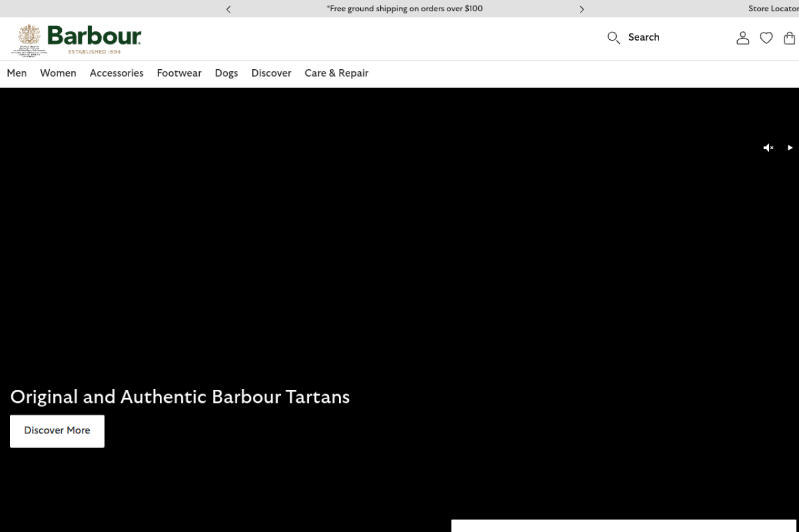Show previous promo banner message

pyautogui.click(x=228, y=9)
